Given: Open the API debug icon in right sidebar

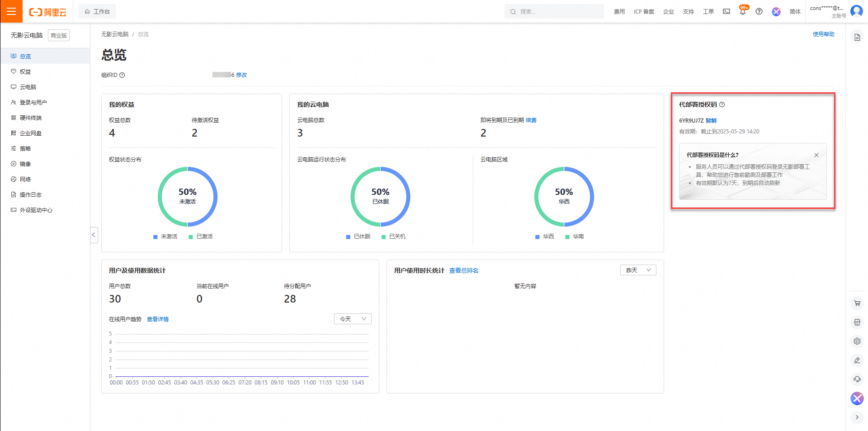Looking at the screenshot, I should (857, 322).
